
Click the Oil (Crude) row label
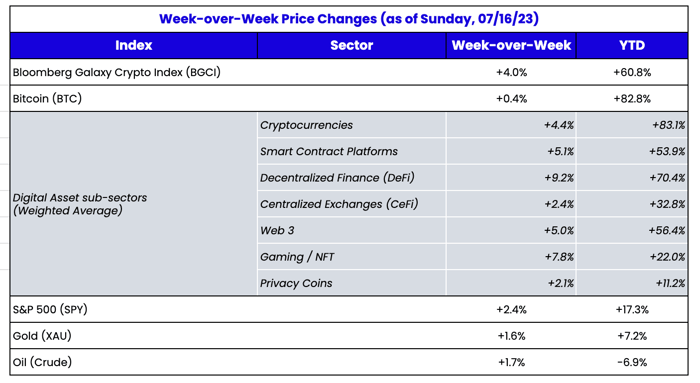[x=42, y=362]
